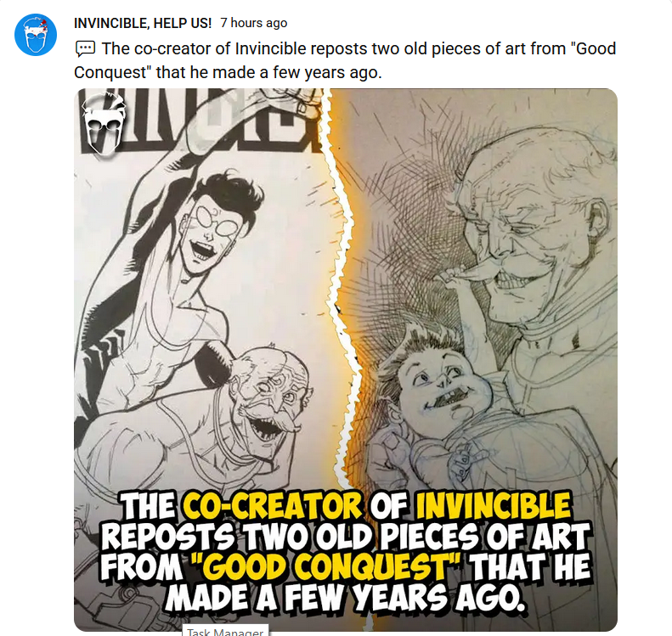Viewport: 672px width, 636px height.
Task: Open the '7 hours ago' post timestamp
Action: point(254,23)
